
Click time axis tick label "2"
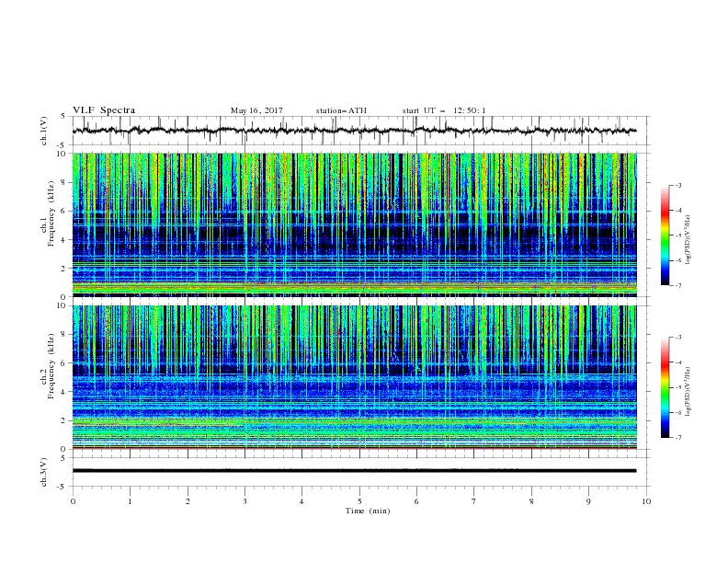pos(188,501)
